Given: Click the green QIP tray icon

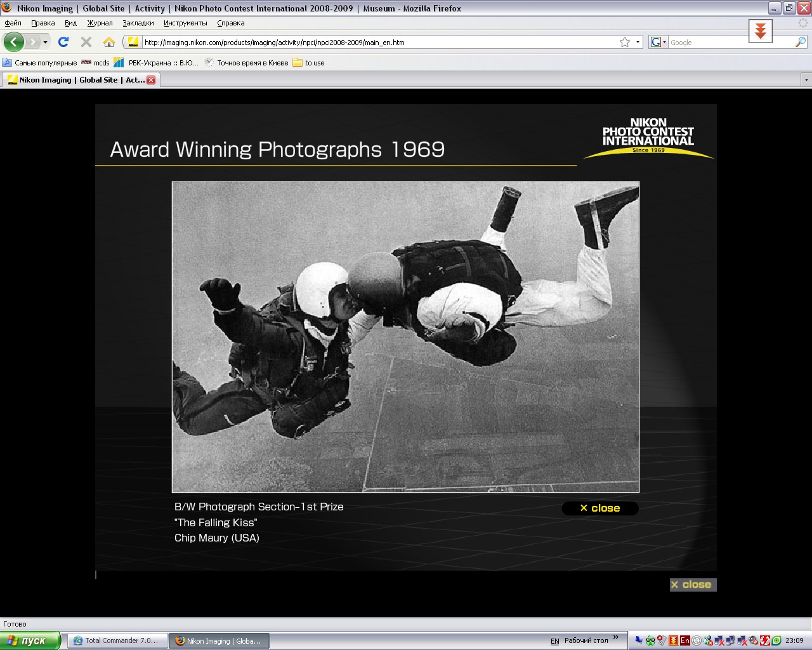Looking at the screenshot, I should 650,640.
